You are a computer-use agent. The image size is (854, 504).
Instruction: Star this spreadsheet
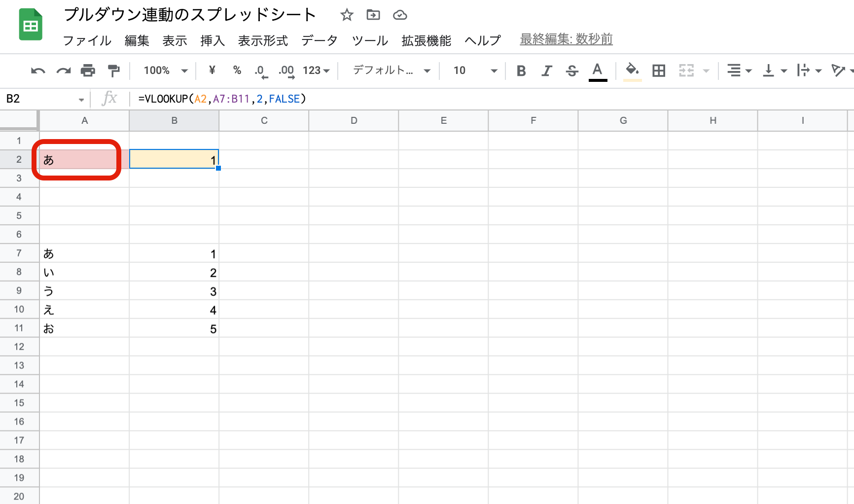[x=347, y=15]
